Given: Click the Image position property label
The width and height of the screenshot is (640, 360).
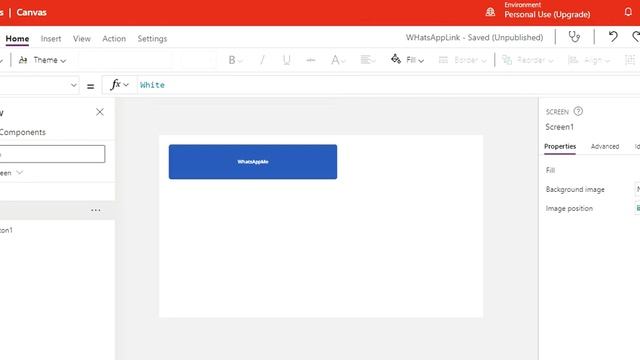Looking at the screenshot, I should 569,209.
